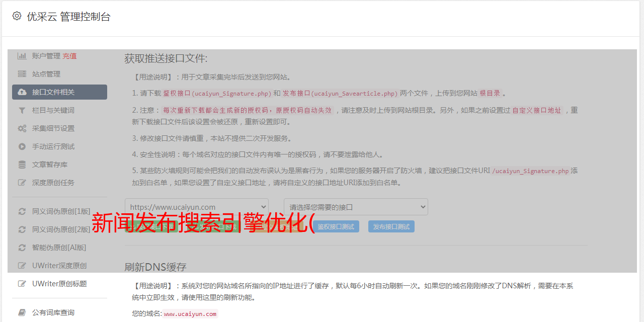Click the edit icon for 深度原创任务
The image size is (644, 322).
coord(22,183)
